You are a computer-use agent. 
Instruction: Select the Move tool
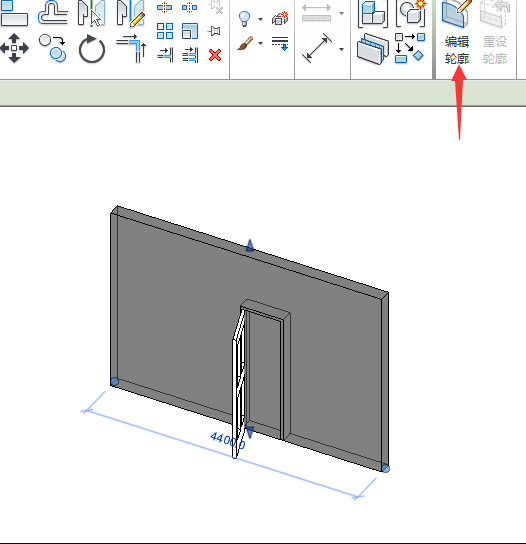[x=14, y=48]
